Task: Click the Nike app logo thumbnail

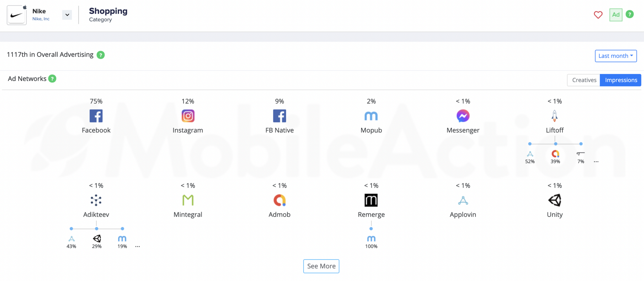Action: coord(17,15)
